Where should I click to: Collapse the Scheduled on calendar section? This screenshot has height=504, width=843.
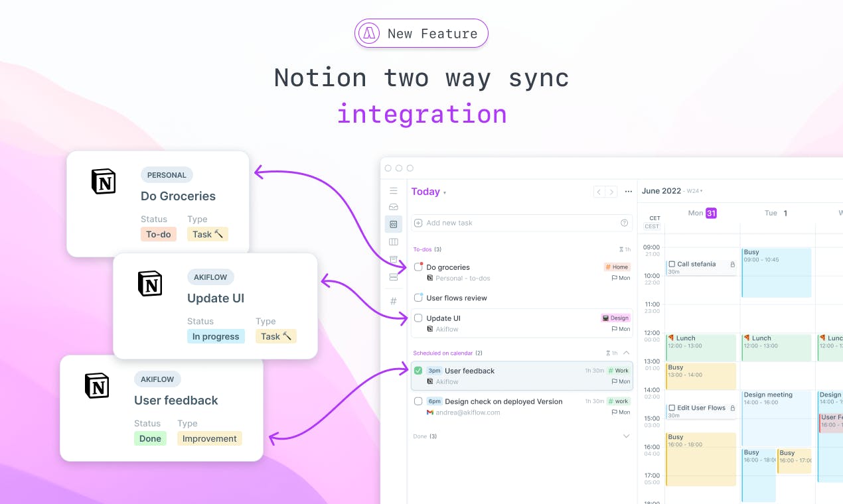click(626, 353)
